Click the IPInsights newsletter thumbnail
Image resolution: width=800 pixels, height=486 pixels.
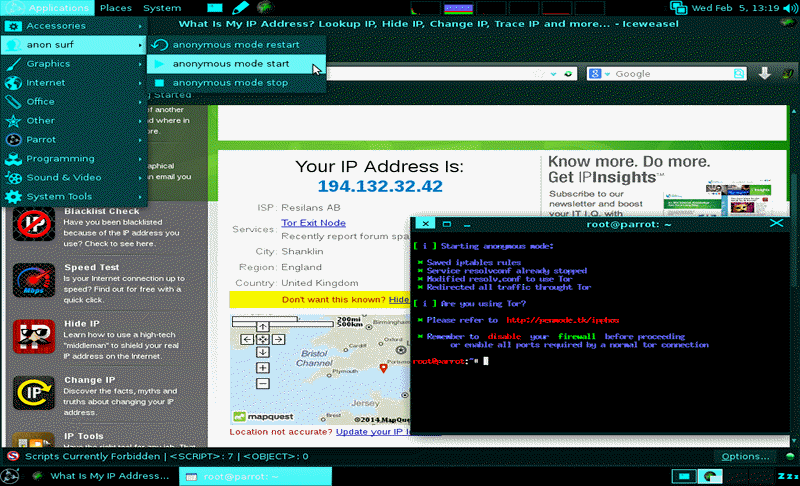[x=717, y=198]
